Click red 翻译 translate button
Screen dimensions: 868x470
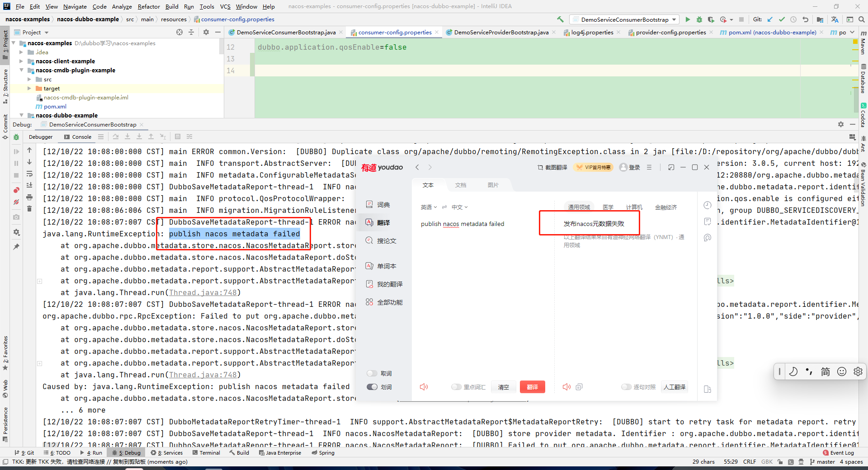coord(532,387)
